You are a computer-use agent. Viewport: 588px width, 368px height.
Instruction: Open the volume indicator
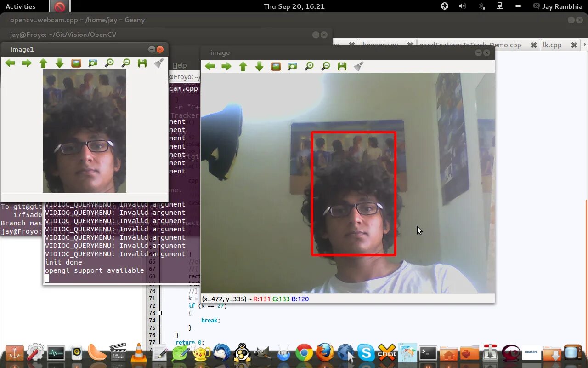coord(463,6)
